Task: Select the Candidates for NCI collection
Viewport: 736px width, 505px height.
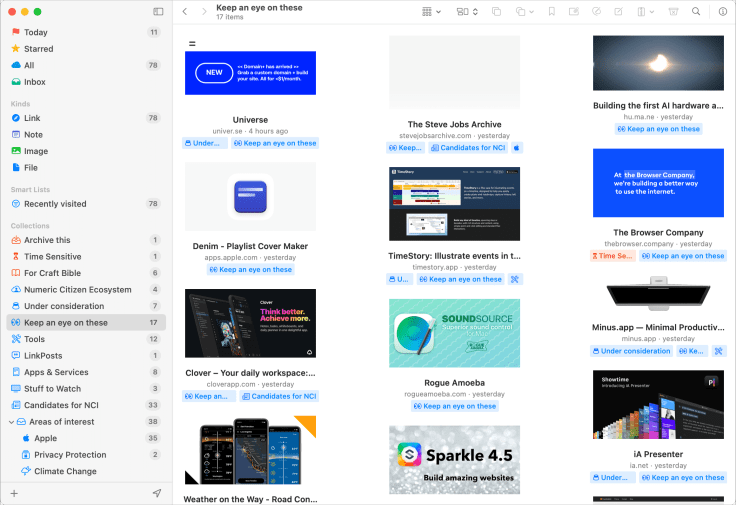Action: (86, 405)
